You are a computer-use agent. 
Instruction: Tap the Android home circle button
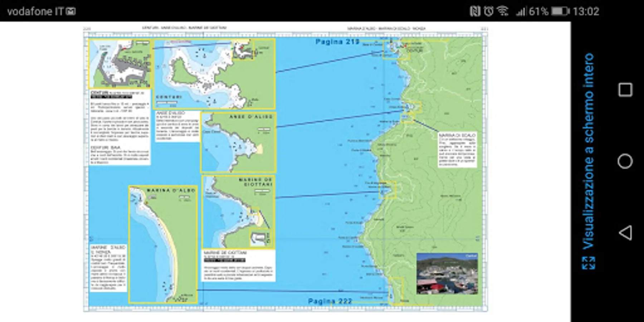click(x=625, y=161)
